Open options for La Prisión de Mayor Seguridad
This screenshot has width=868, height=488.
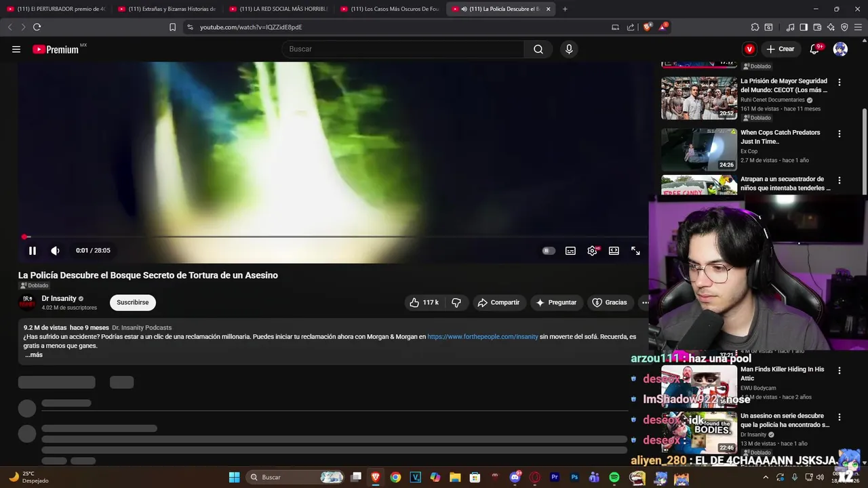[840, 82]
